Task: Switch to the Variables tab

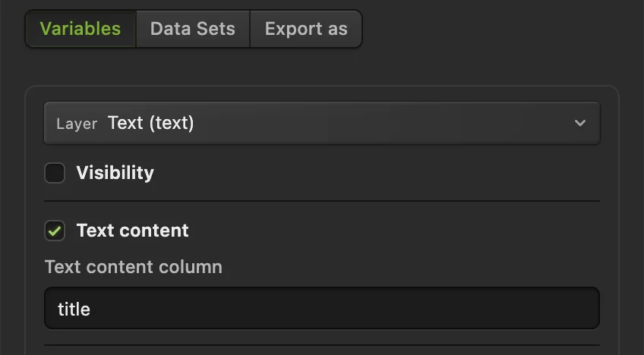Action: 80,29
